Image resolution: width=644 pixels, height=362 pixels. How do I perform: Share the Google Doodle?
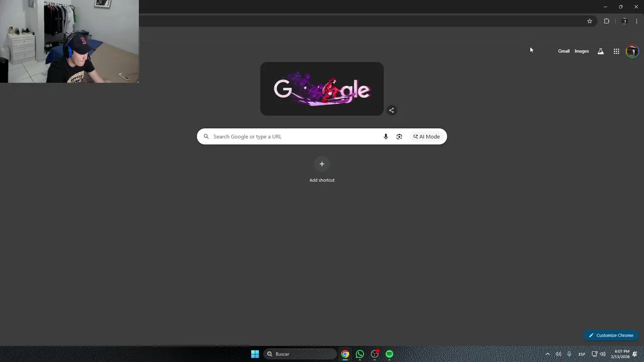point(391,110)
